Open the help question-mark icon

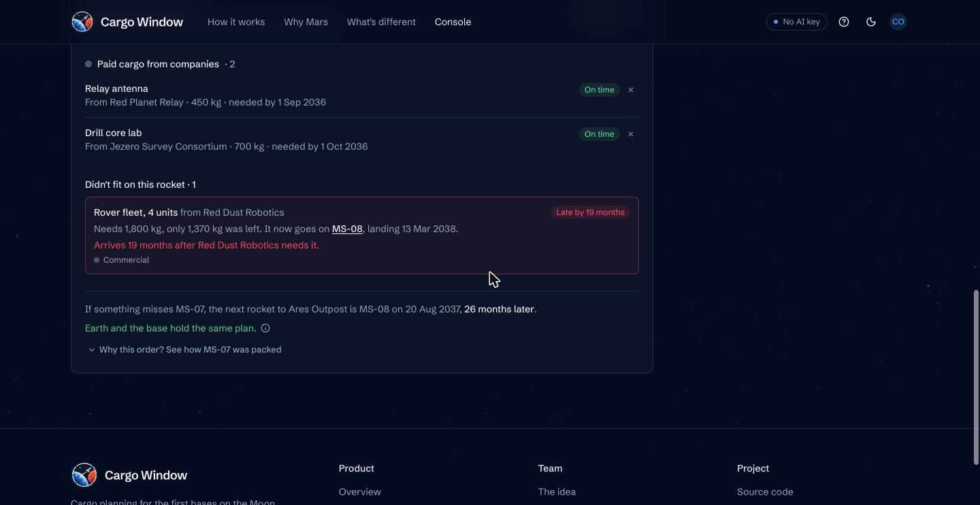pos(844,22)
